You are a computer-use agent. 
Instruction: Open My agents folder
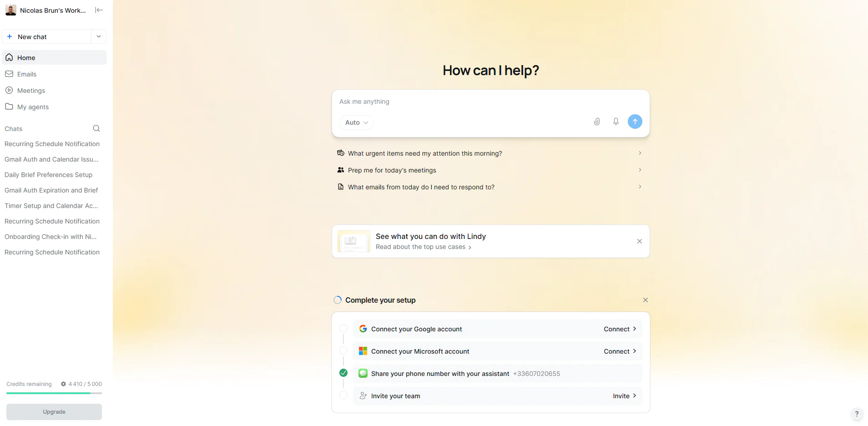[x=54, y=106]
